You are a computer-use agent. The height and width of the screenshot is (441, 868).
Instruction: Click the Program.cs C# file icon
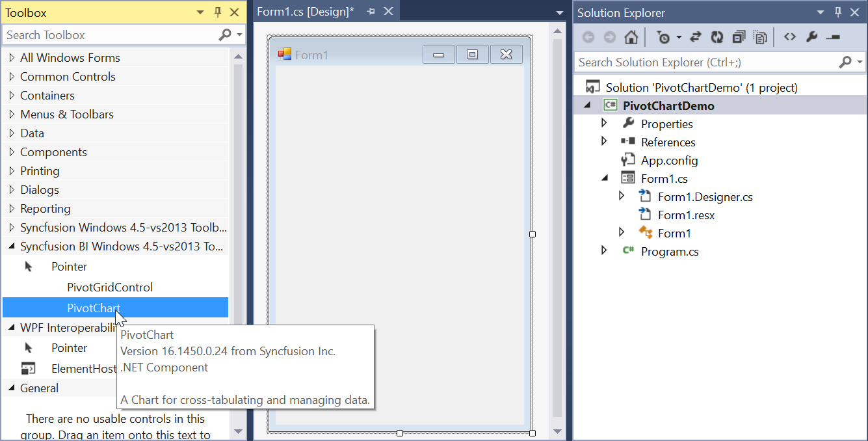628,250
